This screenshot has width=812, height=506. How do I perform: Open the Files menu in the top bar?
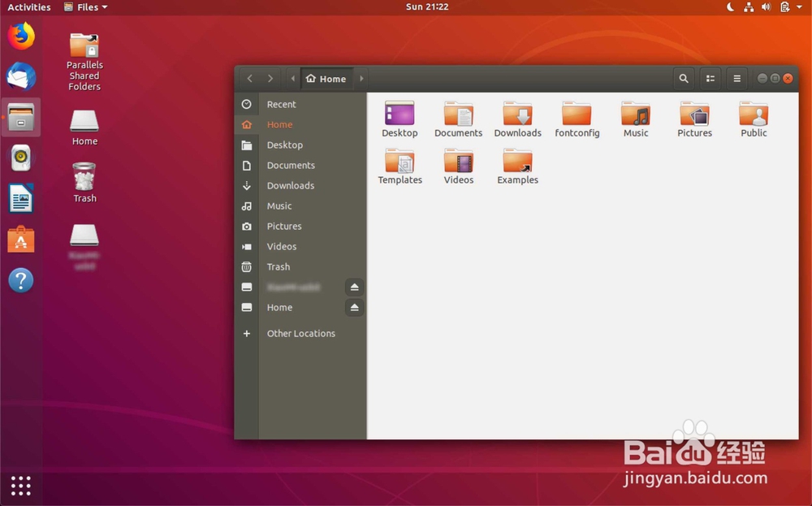85,6
